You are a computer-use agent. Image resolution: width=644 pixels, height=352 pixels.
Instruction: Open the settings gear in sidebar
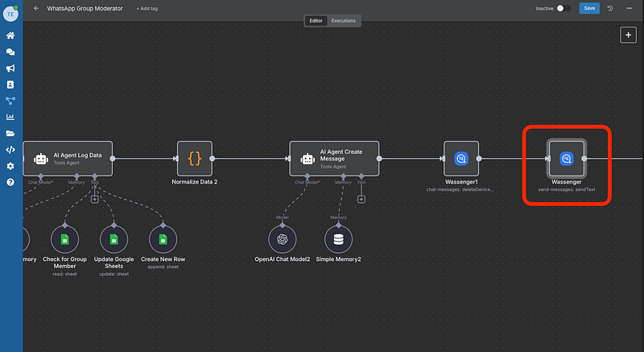tap(10, 166)
